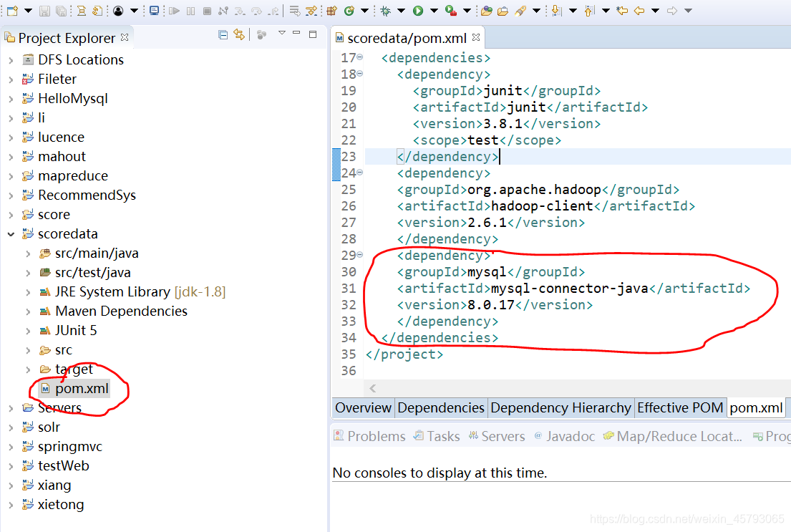
Task: Click the Open Task icon
Action: 503,11
